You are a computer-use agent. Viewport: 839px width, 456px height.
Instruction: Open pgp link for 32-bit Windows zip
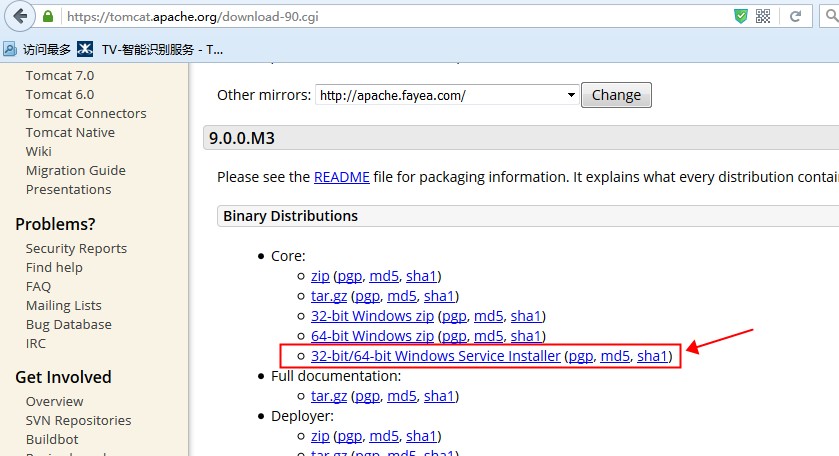click(x=454, y=316)
